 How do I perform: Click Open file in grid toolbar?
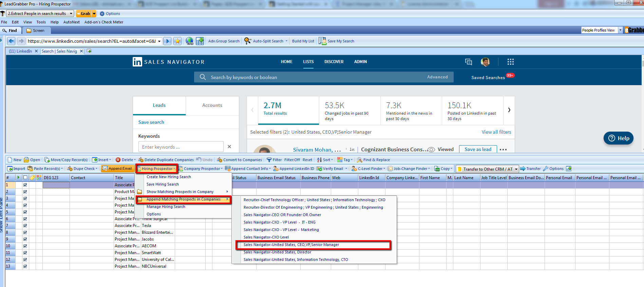32,160
